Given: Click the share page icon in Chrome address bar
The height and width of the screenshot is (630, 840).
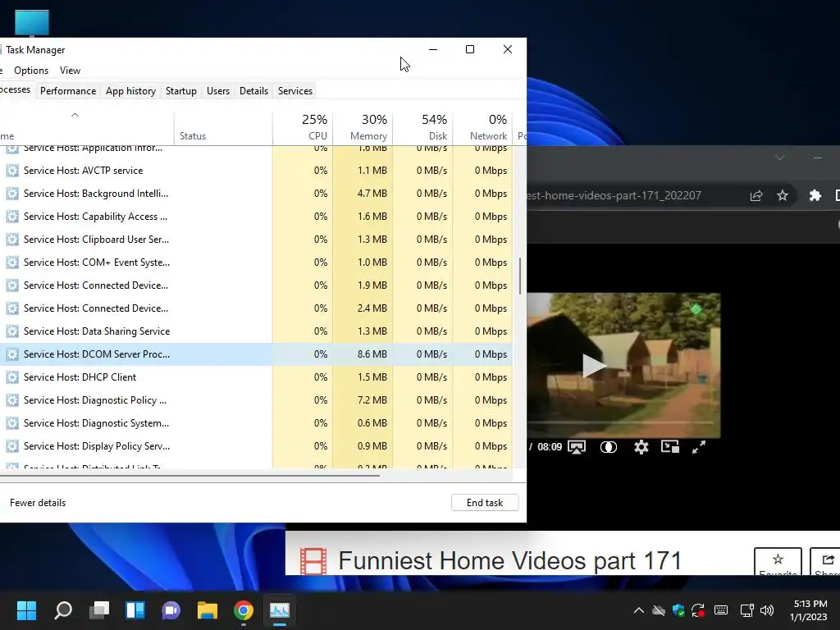Looking at the screenshot, I should 756,195.
